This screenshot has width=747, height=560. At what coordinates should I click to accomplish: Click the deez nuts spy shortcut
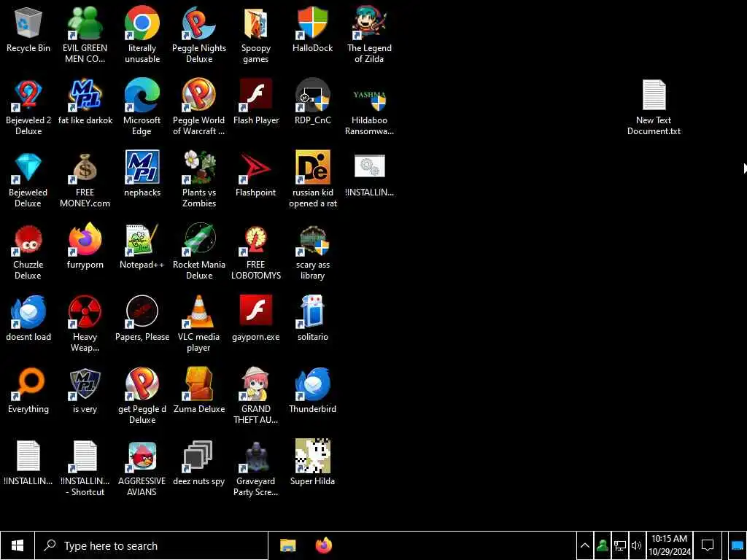coord(199,462)
